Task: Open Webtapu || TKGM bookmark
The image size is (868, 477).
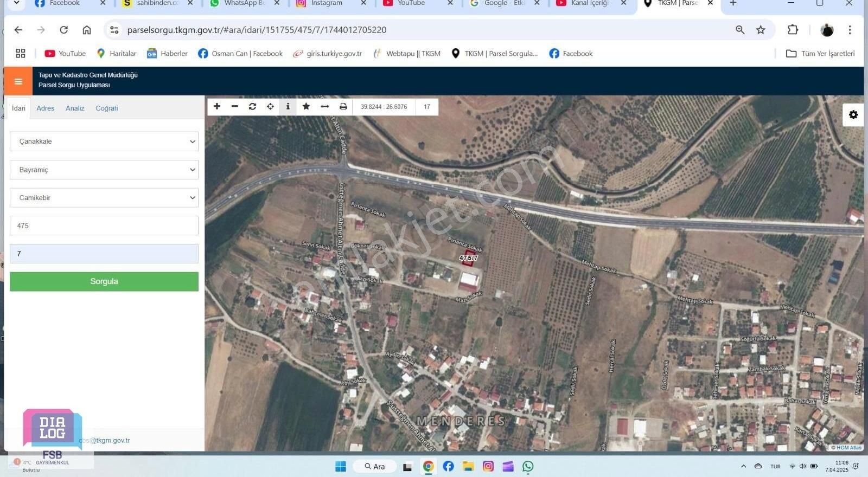Action: 407,54
